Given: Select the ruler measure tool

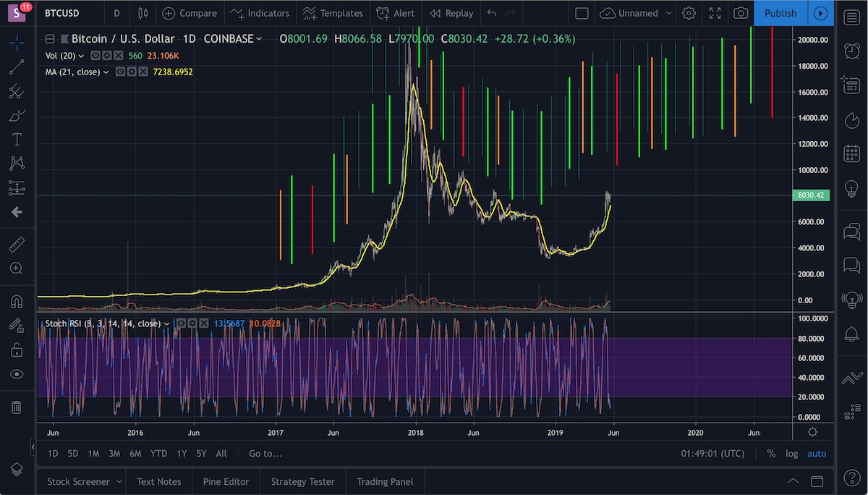Looking at the screenshot, I should pyautogui.click(x=17, y=245).
